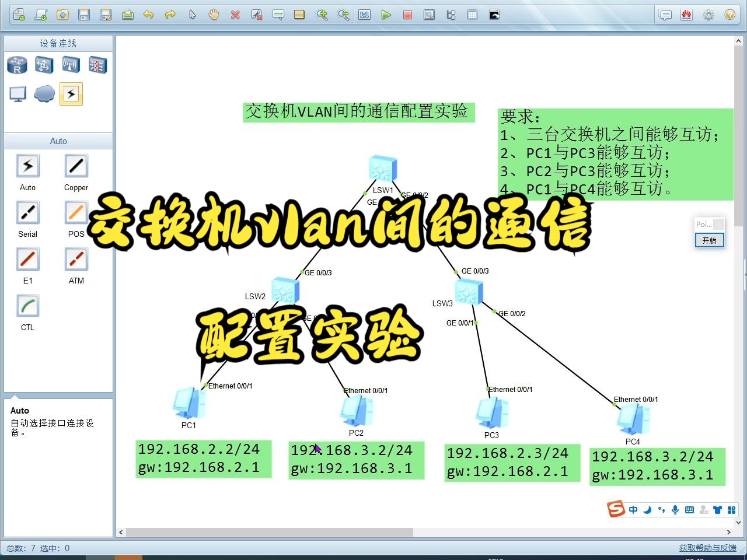Screen dimensions: 747x560
Task: Select the PC terminal device icon
Action: 17,93
